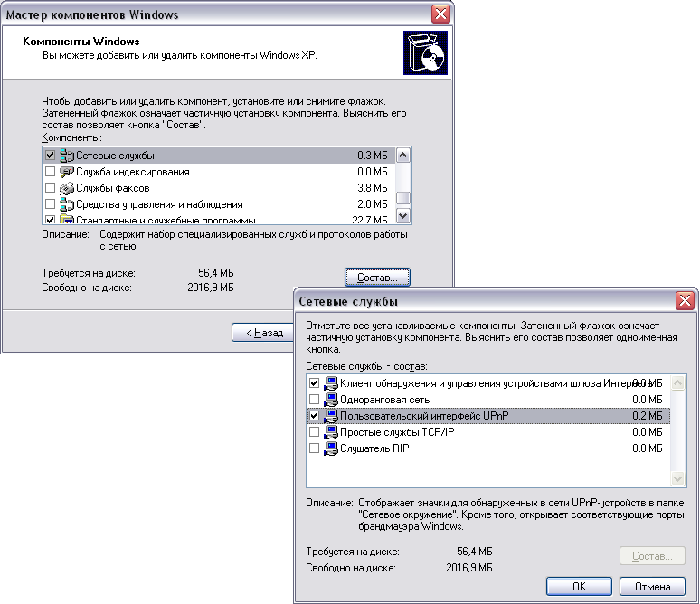The image size is (700, 604).
Task: Select Простые службы TCP/IP entry
Action: (488, 432)
